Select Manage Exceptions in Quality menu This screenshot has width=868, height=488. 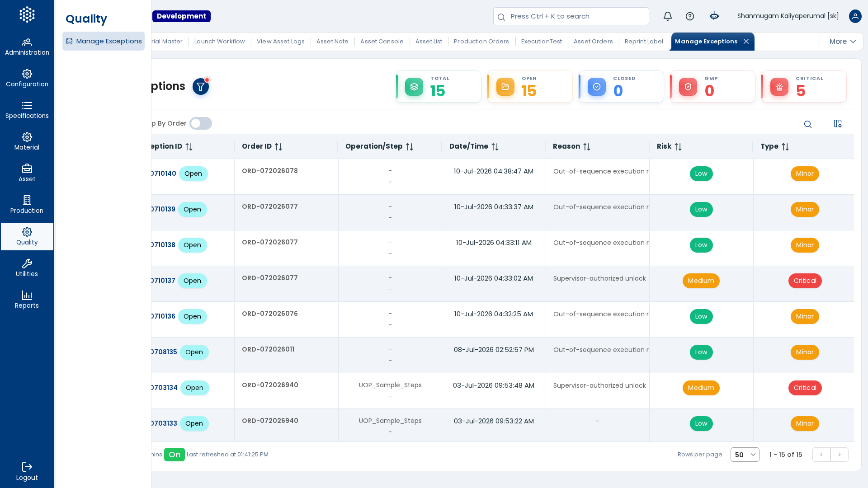[104, 41]
